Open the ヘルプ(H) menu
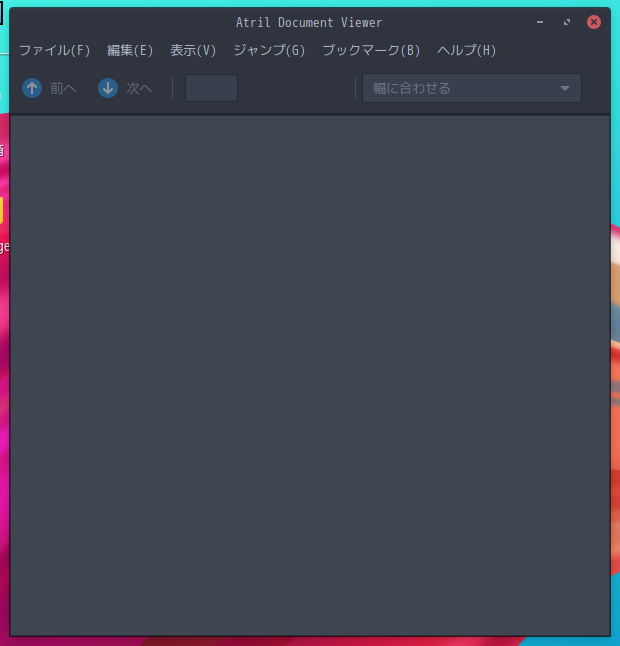Screen dimensions: 620x646 [x=466, y=50]
